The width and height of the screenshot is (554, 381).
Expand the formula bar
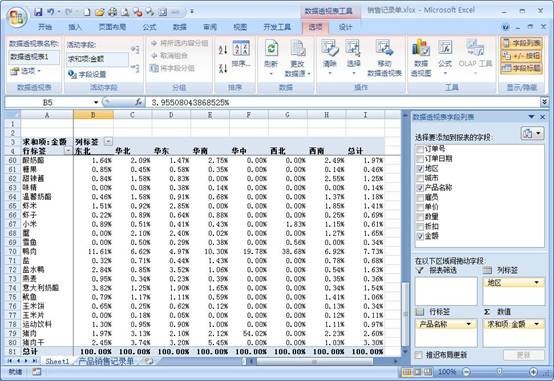click(544, 102)
